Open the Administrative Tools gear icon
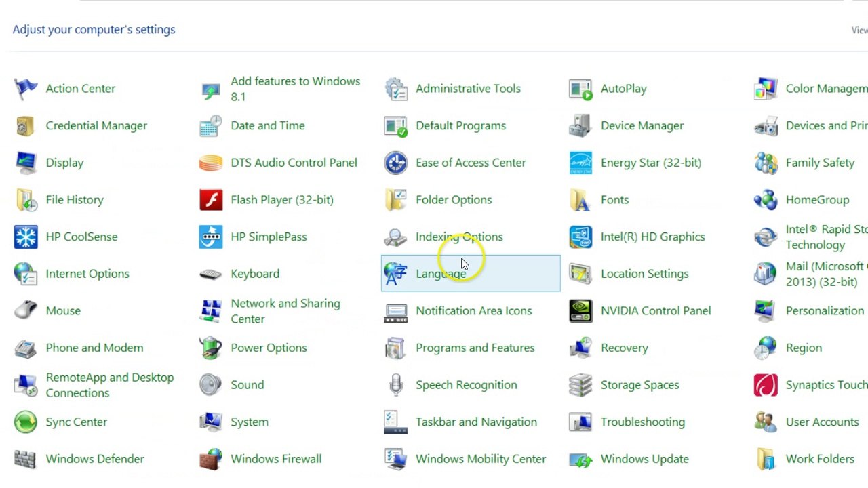This screenshot has width=868, height=488. pos(396,89)
